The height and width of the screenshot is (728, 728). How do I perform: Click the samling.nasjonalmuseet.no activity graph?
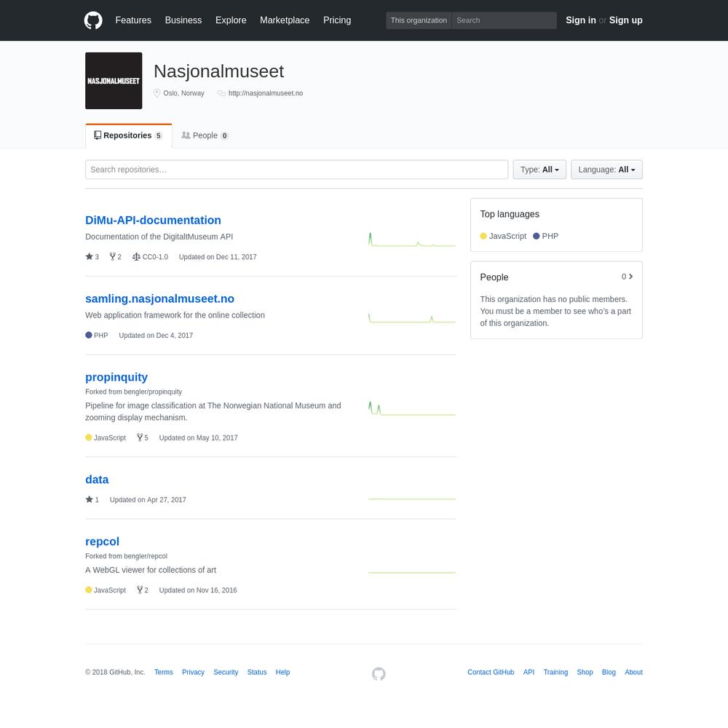(412, 318)
